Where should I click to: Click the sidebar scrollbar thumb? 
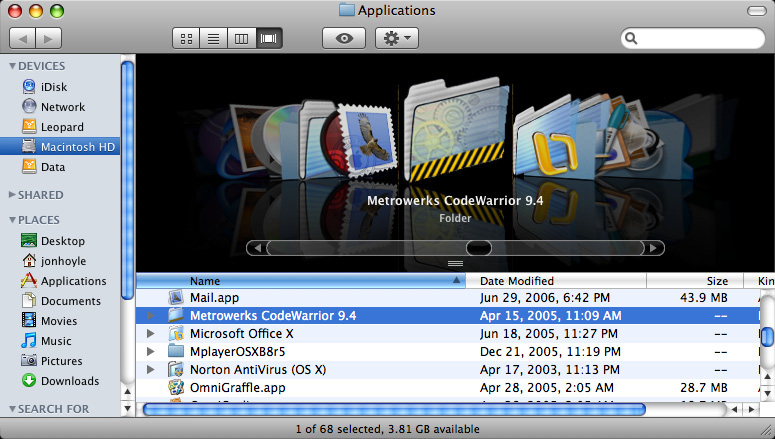point(127,180)
